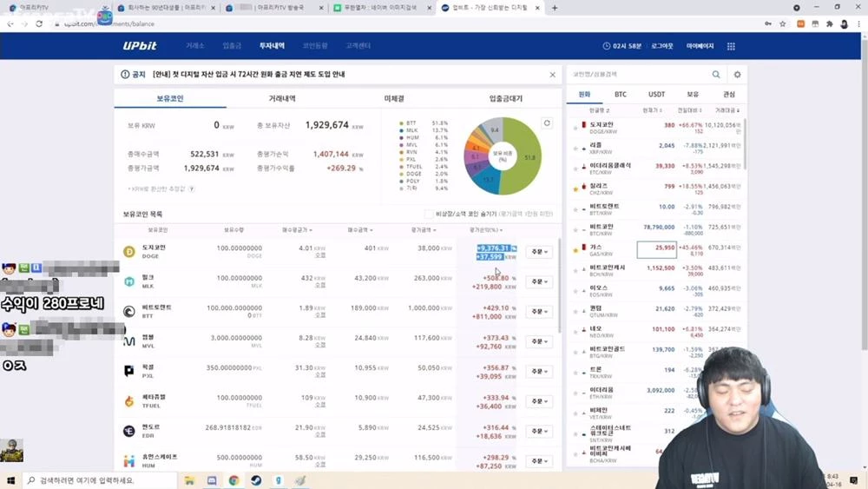Open 주문 dropdown for 밀크 MLK row
The image size is (868, 489).
pyautogui.click(x=538, y=281)
